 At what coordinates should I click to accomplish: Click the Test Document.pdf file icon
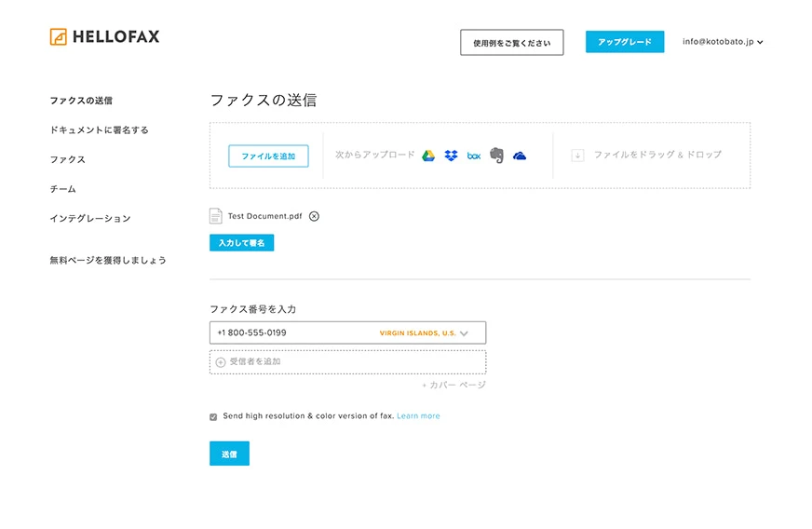[216, 216]
